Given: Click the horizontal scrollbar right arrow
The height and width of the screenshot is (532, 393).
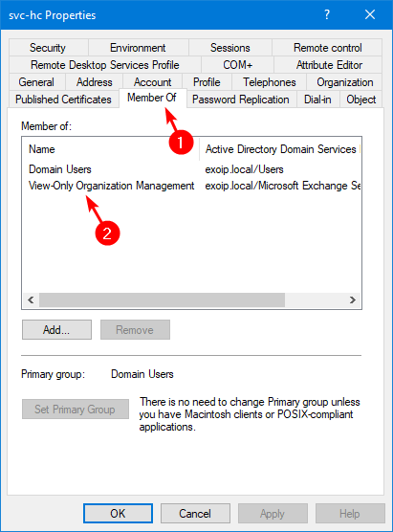Looking at the screenshot, I should pyautogui.click(x=353, y=299).
